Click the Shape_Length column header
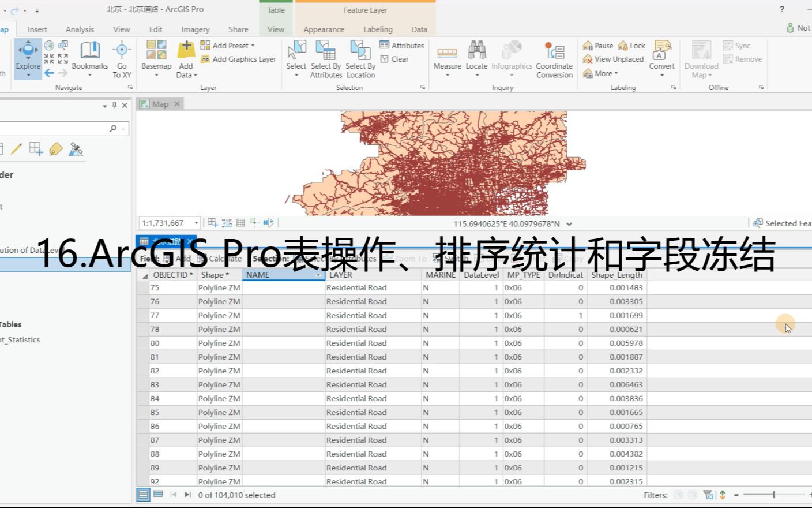The width and height of the screenshot is (812, 508). point(617,275)
